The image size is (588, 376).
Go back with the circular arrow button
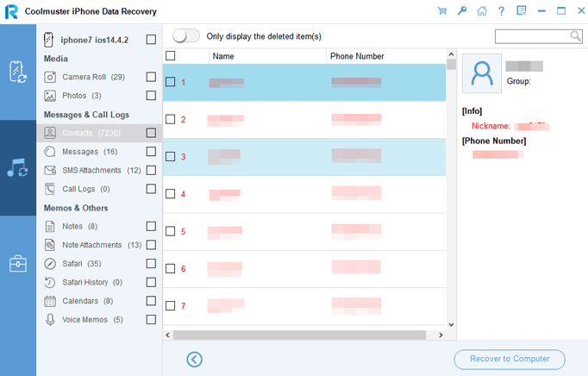[x=194, y=359]
